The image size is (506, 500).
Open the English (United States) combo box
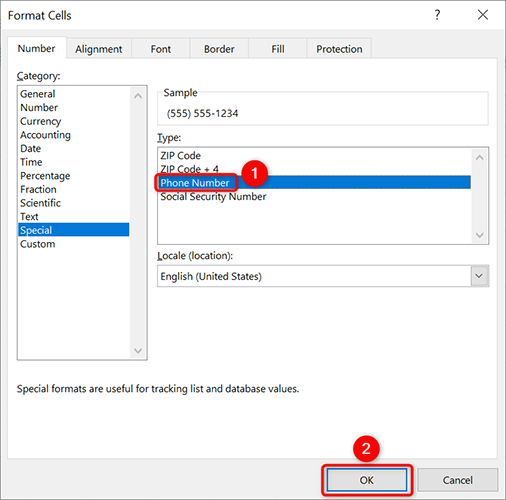click(323, 276)
